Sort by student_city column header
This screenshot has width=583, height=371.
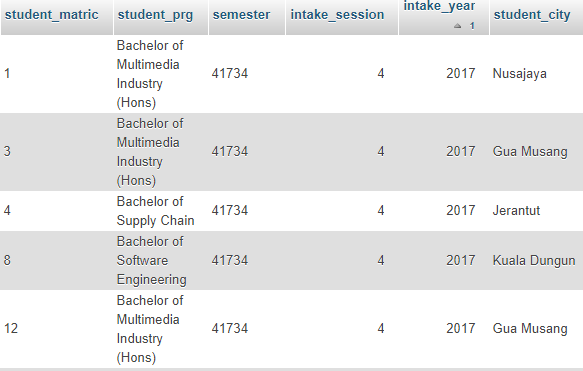(532, 15)
